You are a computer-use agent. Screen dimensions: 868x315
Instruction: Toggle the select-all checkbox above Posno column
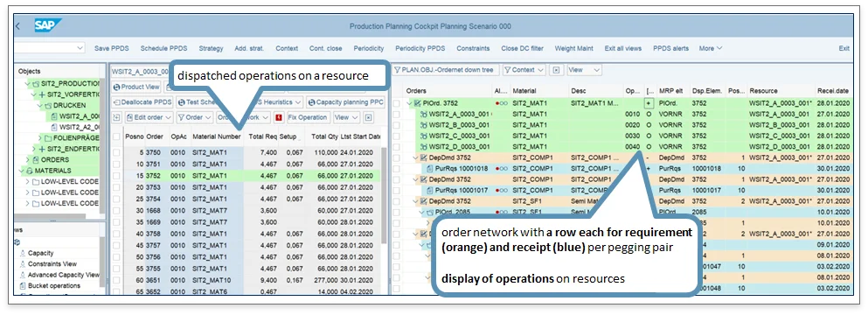click(x=116, y=136)
